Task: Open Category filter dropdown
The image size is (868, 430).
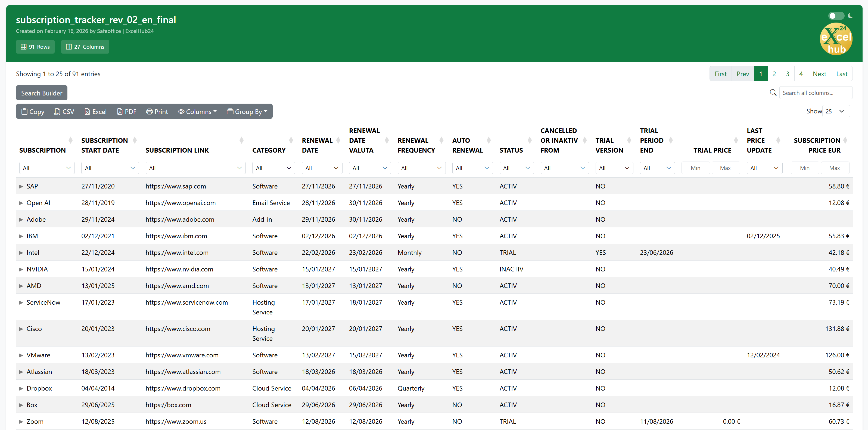Action: click(x=273, y=168)
